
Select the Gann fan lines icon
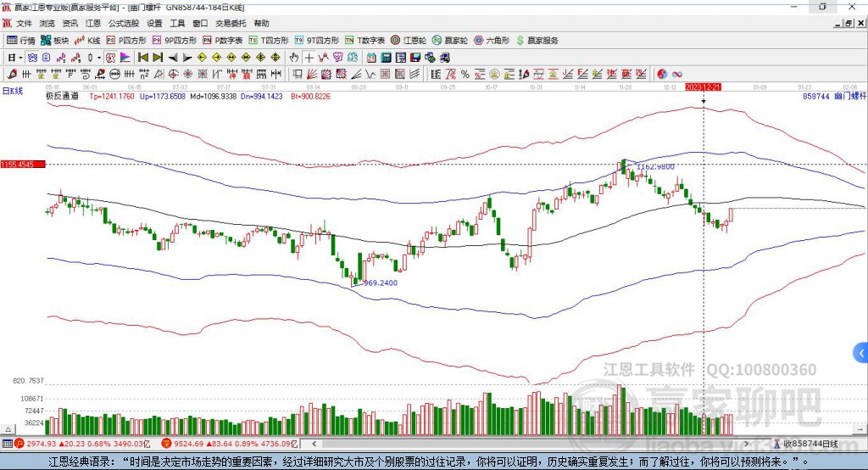tap(312, 75)
